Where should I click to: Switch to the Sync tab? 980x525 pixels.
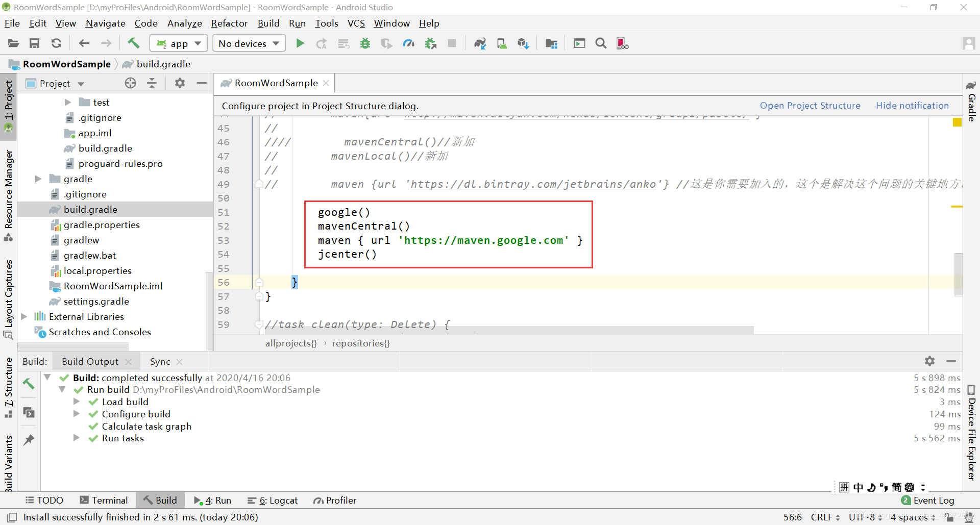coord(160,362)
